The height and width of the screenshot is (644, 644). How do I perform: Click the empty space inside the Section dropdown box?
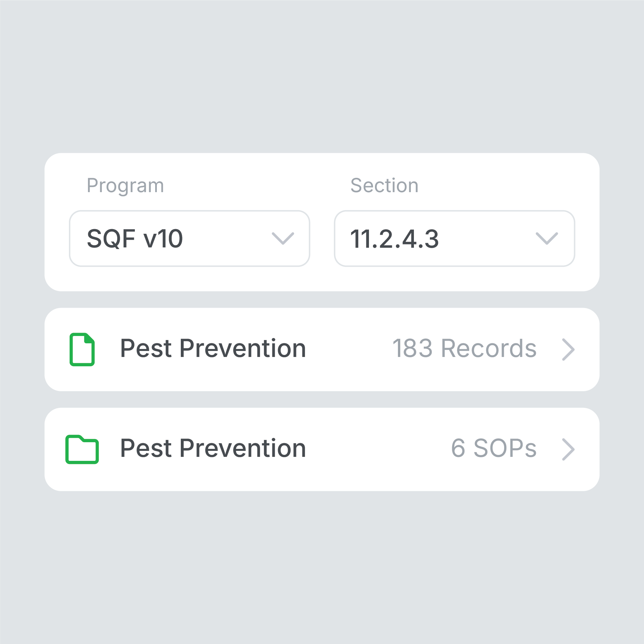coord(487,238)
